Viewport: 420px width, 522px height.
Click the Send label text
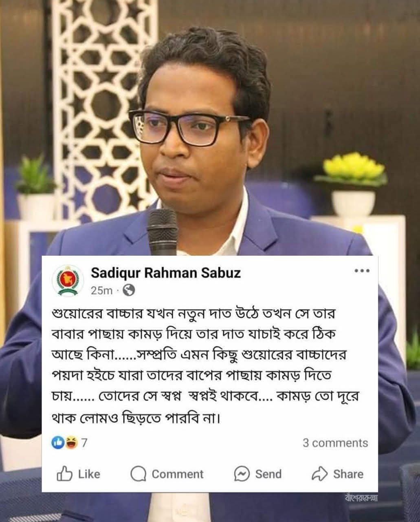[268, 474]
